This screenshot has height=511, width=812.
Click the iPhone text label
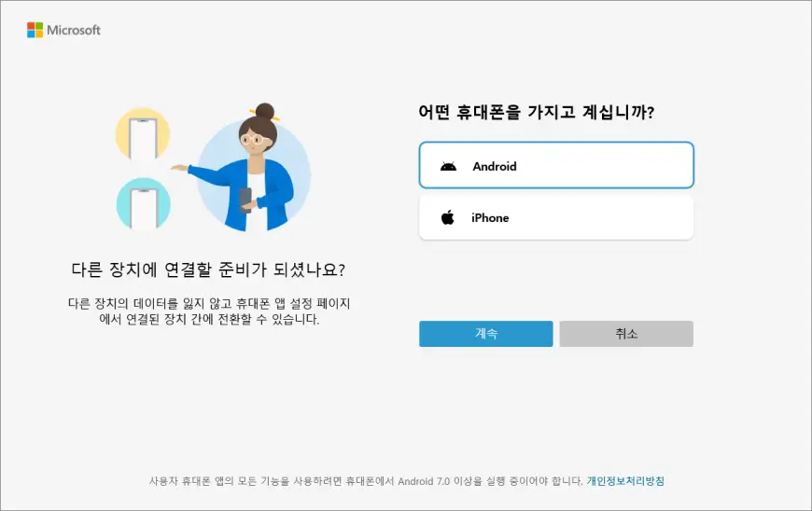tap(490, 218)
